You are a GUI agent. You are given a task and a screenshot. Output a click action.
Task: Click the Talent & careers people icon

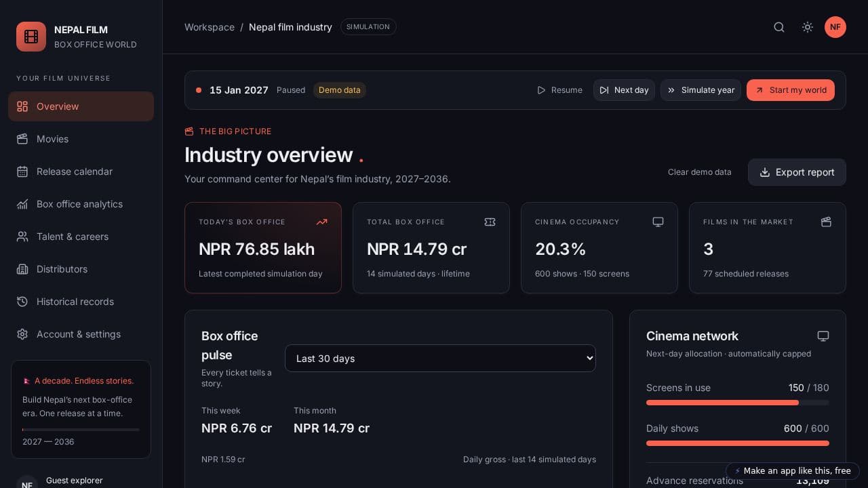click(x=22, y=237)
